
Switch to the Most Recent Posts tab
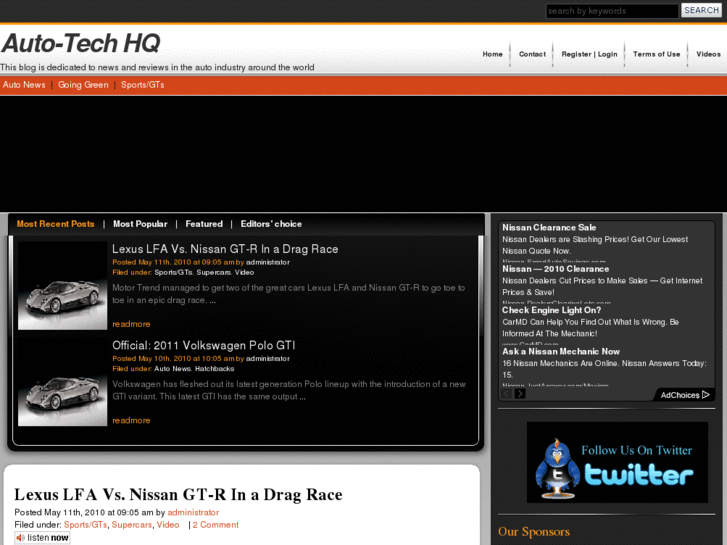(56, 224)
